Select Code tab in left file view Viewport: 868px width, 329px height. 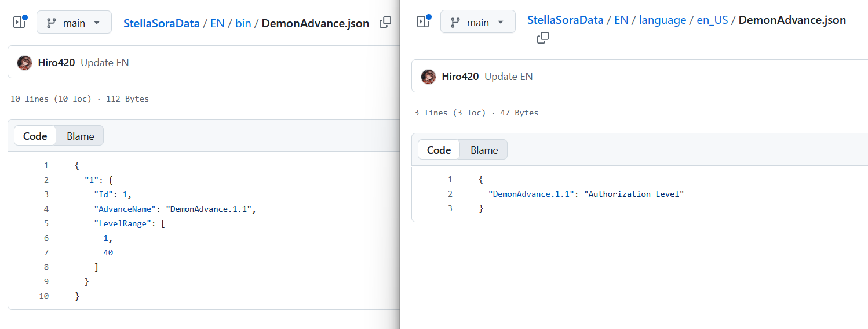(x=35, y=136)
